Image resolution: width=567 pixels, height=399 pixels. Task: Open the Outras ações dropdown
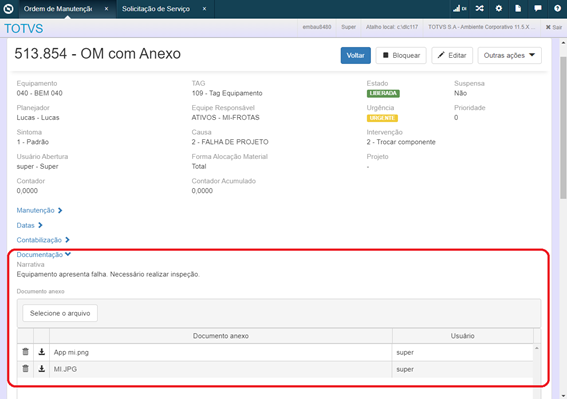pyautogui.click(x=510, y=55)
